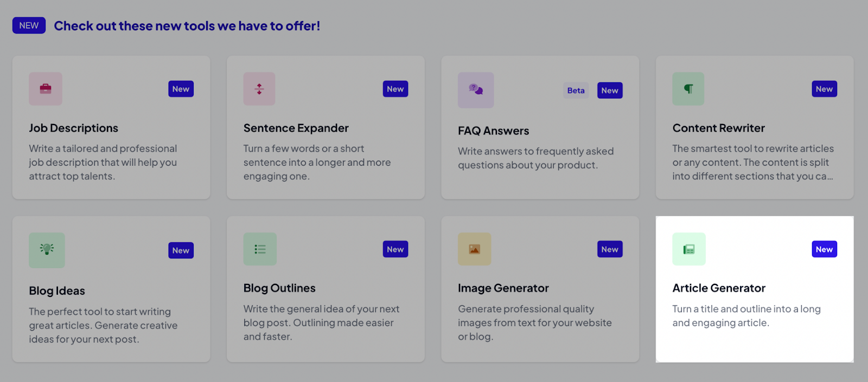Open the Content Rewriter title link
Screen dimensions: 868x382
(x=718, y=128)
